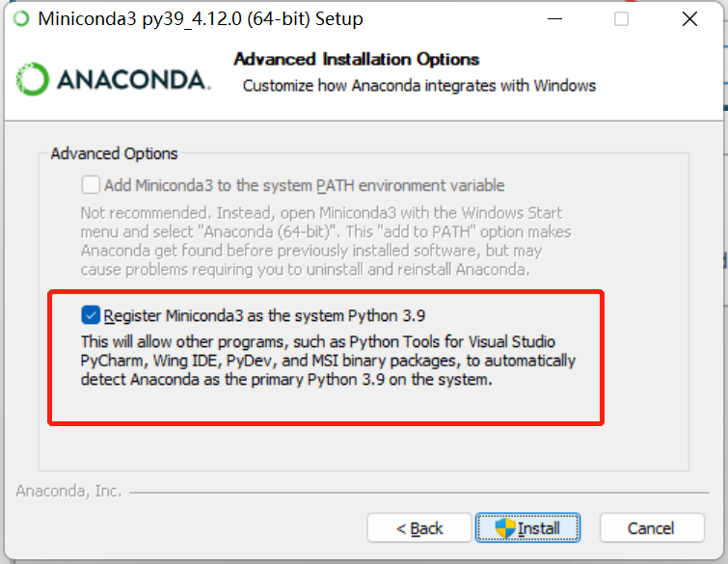Image resolution: width=728 pixels, height=564 pixels.
Task: Start installation with the Install button
Action: pos(527,528)
